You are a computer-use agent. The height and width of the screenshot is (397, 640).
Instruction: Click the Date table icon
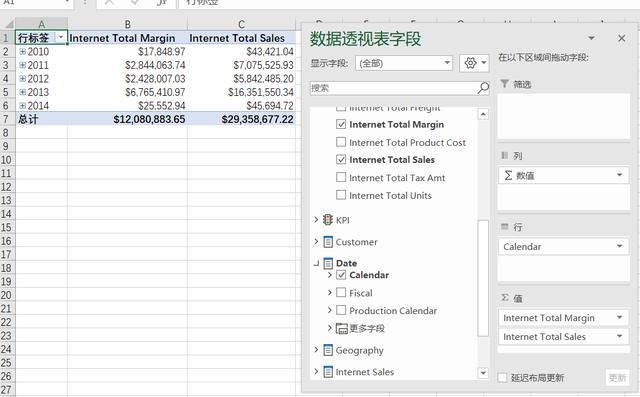(x=328, y=263)
